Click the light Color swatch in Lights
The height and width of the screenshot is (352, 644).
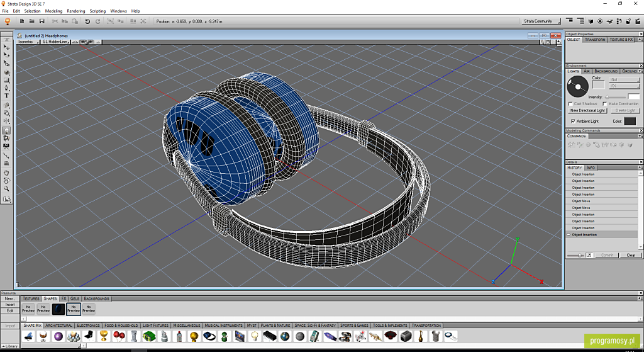coord(599,85)
